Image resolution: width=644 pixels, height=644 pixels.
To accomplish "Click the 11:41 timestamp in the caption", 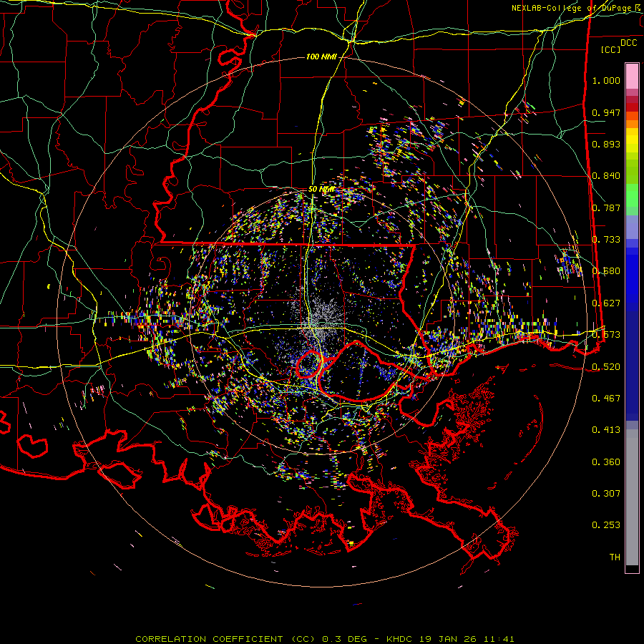I will pos(499,639).
